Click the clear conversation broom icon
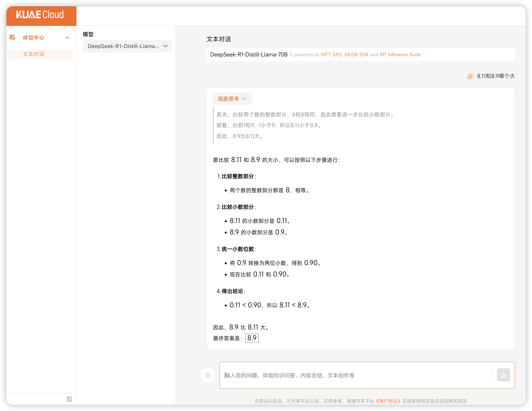This screenshot has width=532, height=411. point(208,375)
